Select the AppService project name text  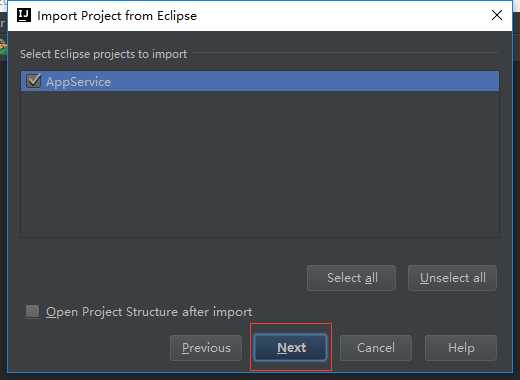pyautogui.click(x=79, y=82)
